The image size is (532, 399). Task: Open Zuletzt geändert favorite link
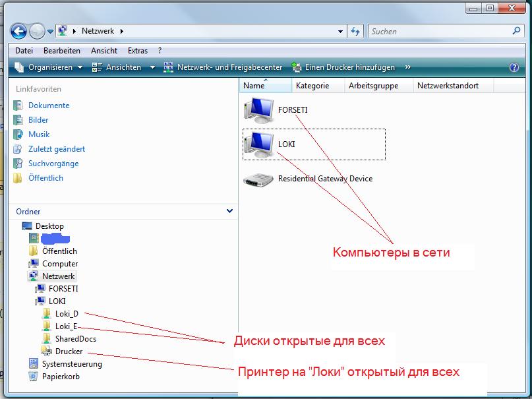[x=57, y=149]
